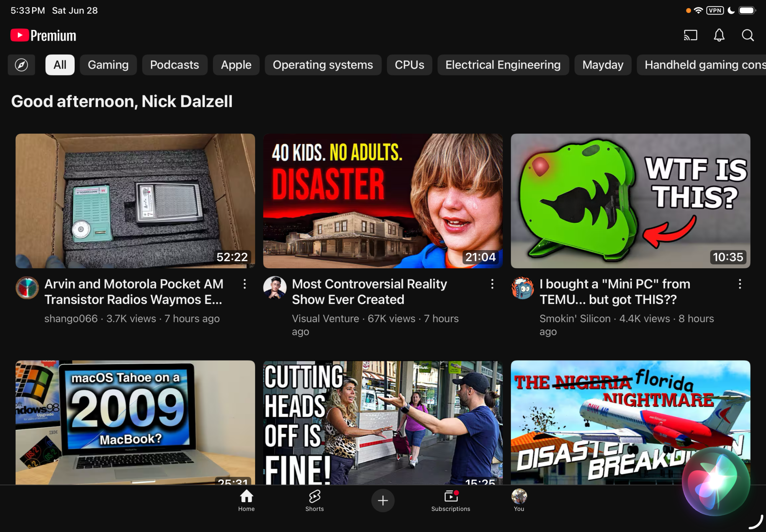Tap the shango066 3.7K views metadata

[x=132, y=318]
